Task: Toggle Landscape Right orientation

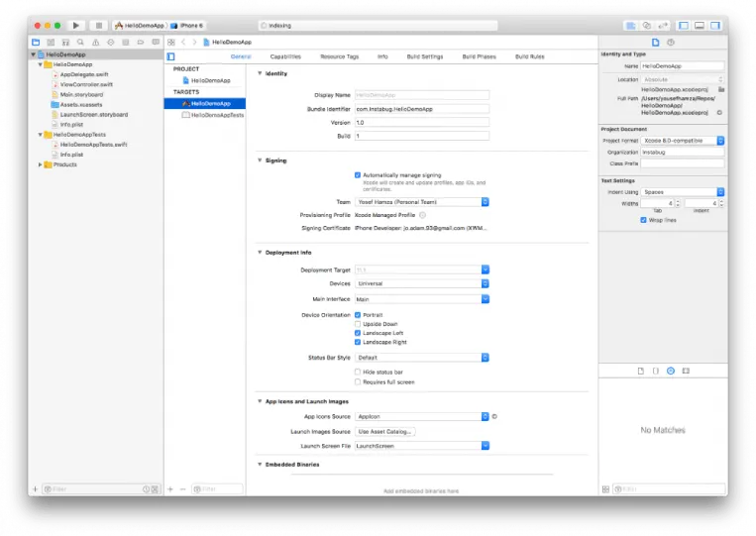Action: 358,342
